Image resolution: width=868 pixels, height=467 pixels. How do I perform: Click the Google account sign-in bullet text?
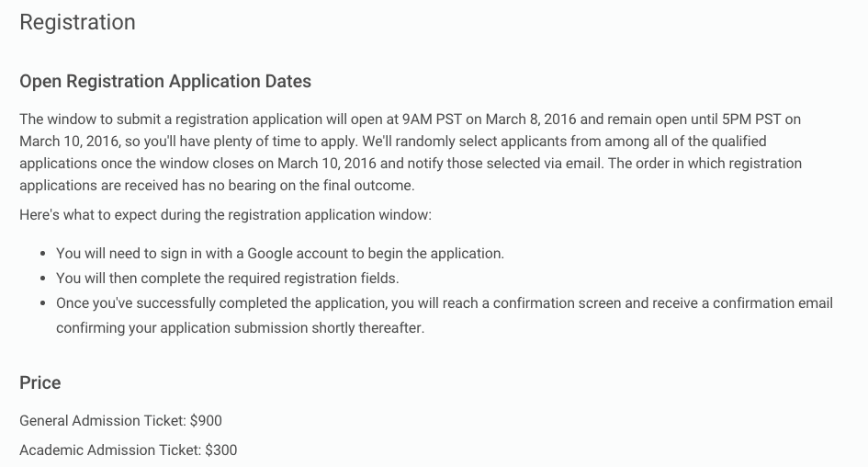click(x=280, y=254)
